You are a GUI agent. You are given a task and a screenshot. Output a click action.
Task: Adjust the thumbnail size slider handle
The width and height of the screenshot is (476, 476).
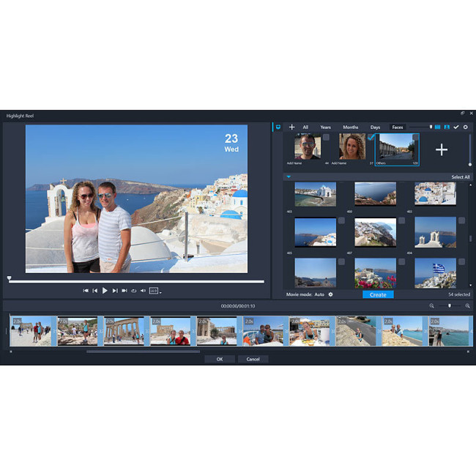[431, 127]
